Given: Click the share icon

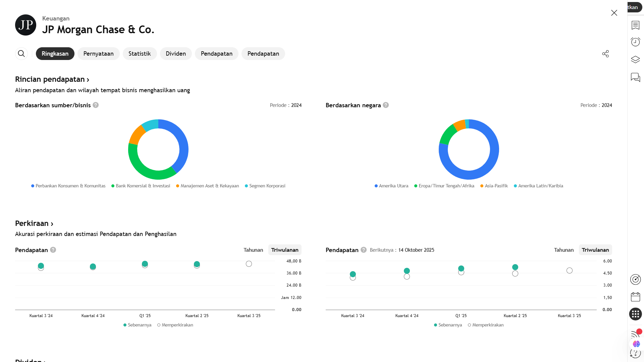Looking at the screenshot, I should [605, 54].
